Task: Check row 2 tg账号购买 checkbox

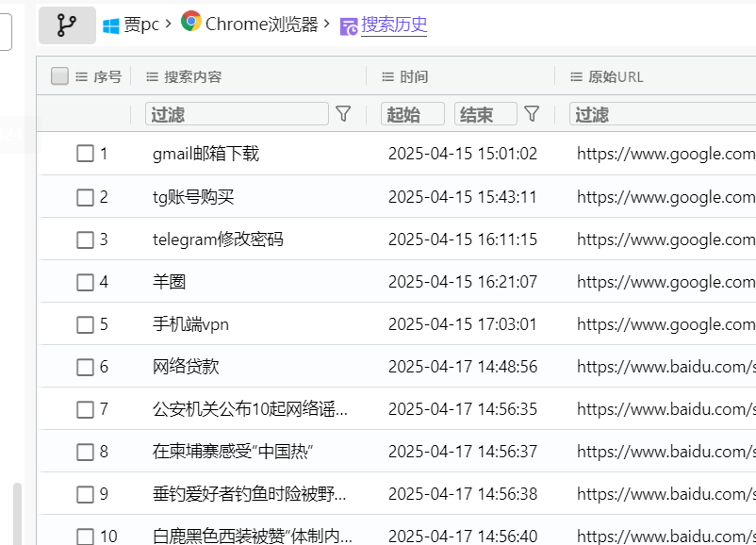Action: click(86, 197)
